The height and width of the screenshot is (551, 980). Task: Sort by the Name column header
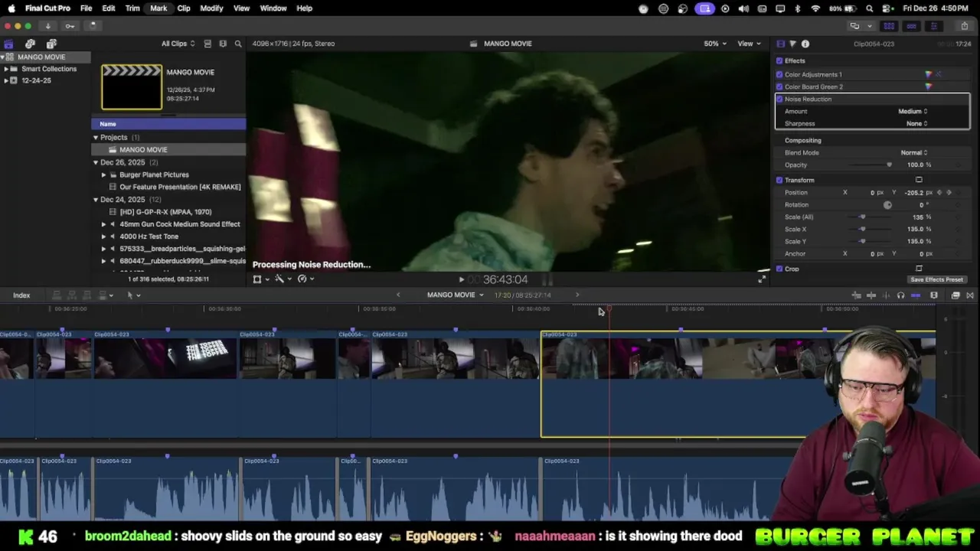click(x=168, y=124)
